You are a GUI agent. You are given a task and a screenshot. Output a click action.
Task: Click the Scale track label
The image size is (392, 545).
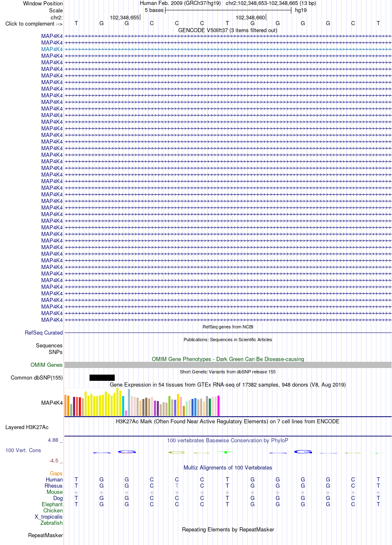pos(56,10)
